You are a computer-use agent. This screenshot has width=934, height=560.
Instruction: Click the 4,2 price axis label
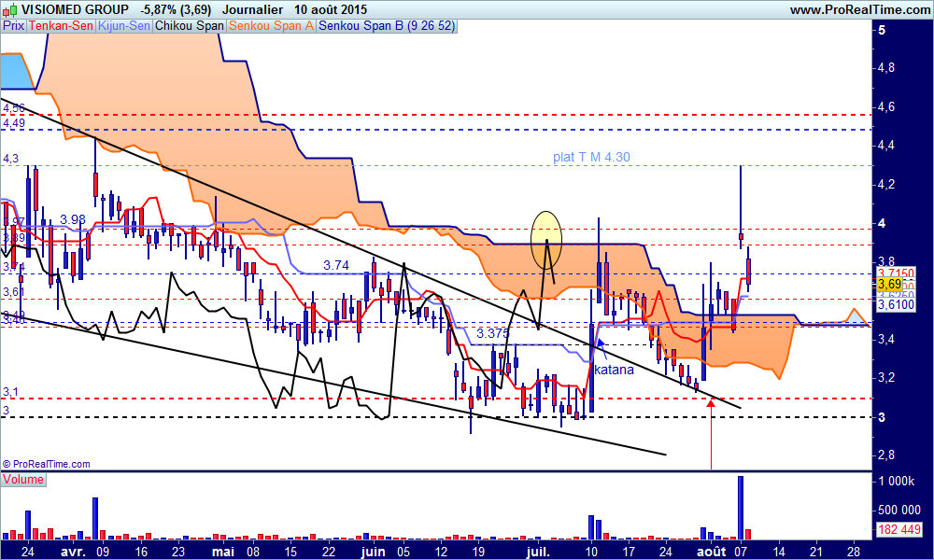[886, 185]
